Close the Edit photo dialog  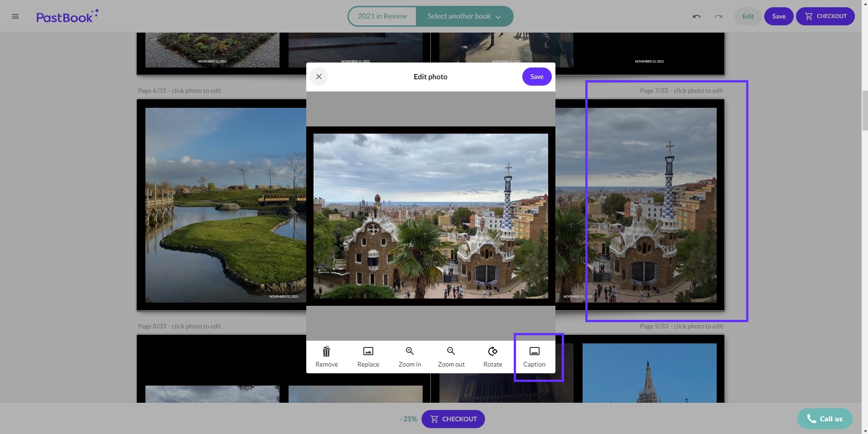pyautogui.click(x=319, y=77)
